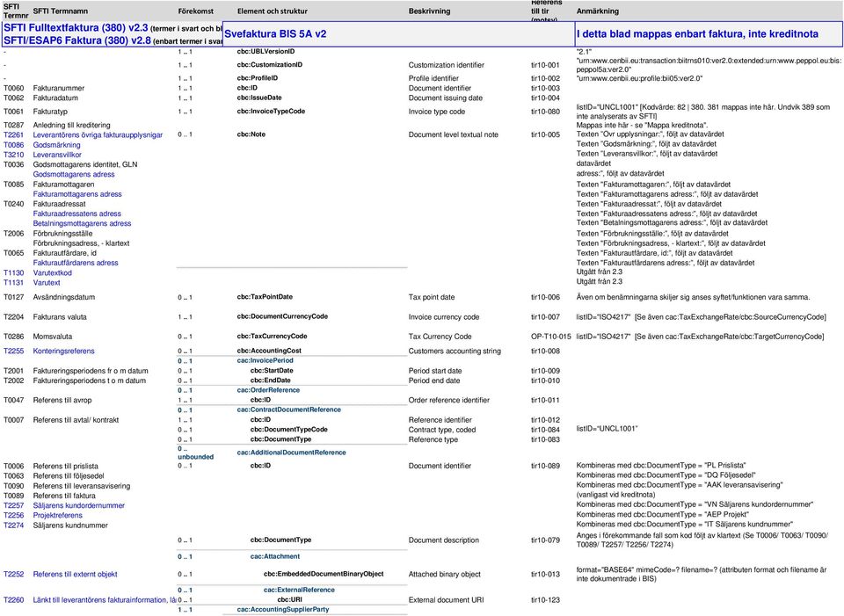Click cac:AdditionalDocumentReference group element

click(x=291, y=453)
